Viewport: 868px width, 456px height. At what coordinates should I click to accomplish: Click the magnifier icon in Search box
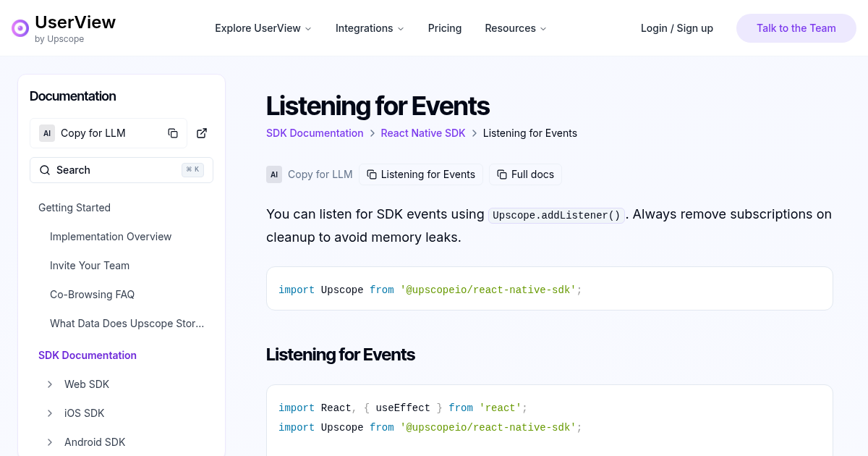click(45, 170)
